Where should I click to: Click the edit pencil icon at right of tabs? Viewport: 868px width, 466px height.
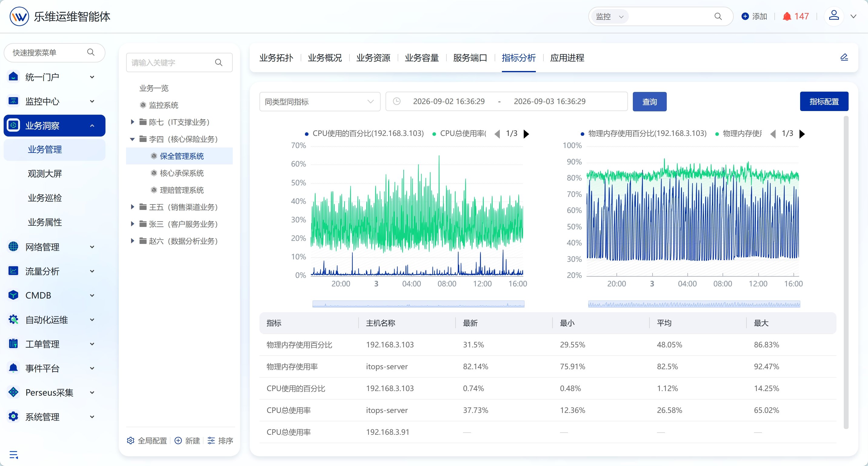tap(844, 57)
